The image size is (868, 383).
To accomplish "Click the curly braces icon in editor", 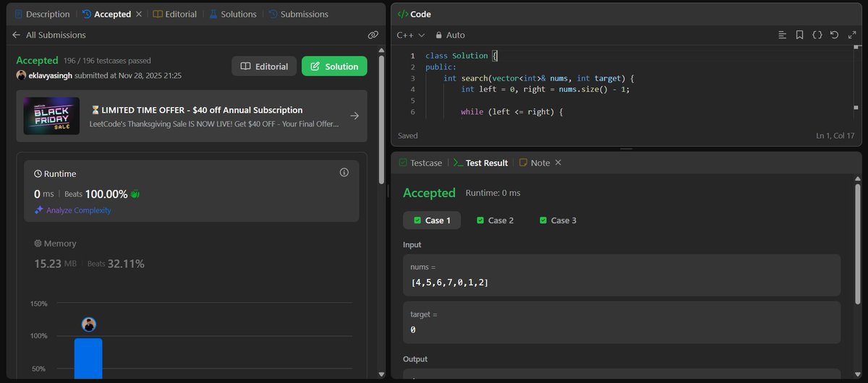I will (x=817, y=35).
